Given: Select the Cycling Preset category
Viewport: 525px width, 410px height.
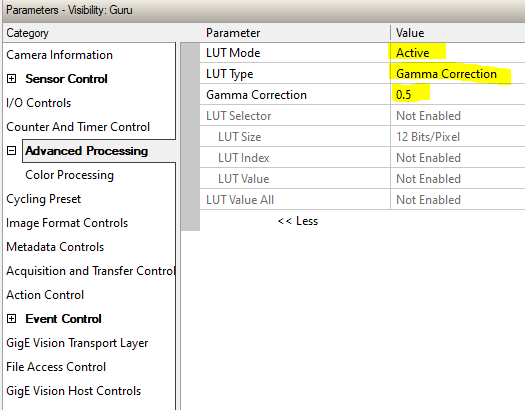Looking at the screenshot, I should click(x=44, y=199).
